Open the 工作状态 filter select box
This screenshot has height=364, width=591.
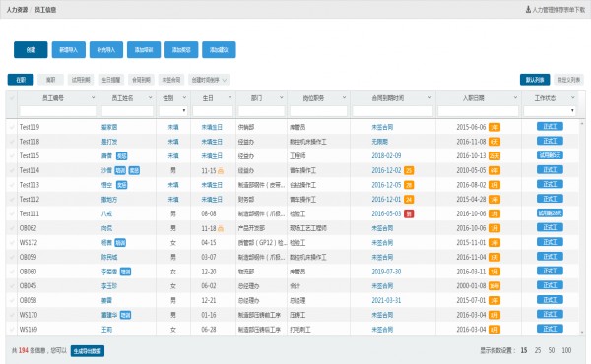point(550,110)
